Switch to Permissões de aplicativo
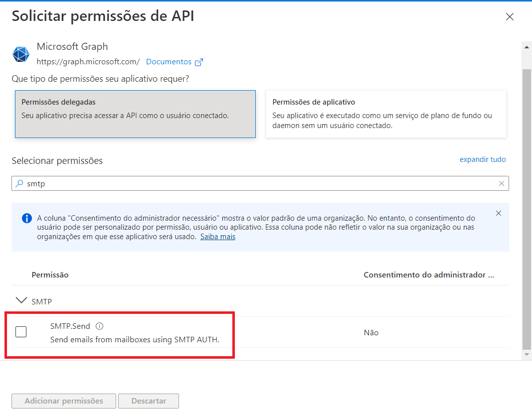The width and height of the screenshot is (532, 416). [386, 114]
